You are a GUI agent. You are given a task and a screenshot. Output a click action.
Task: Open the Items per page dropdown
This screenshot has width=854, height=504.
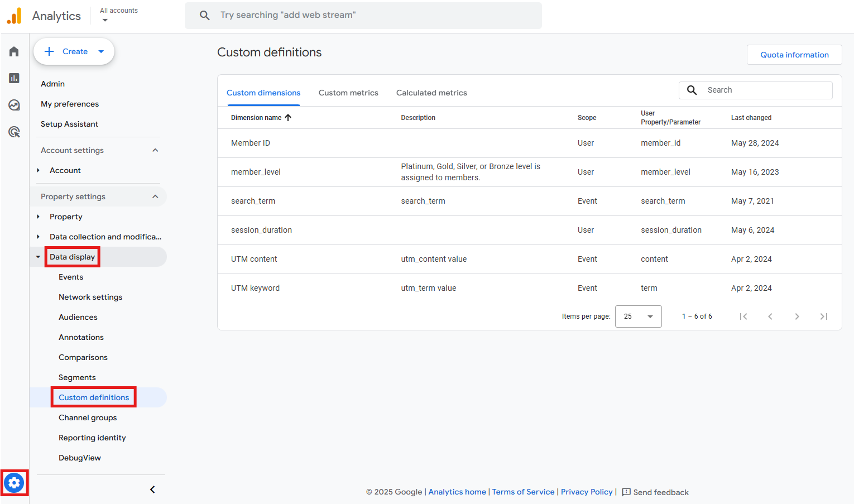pos(638,316)
